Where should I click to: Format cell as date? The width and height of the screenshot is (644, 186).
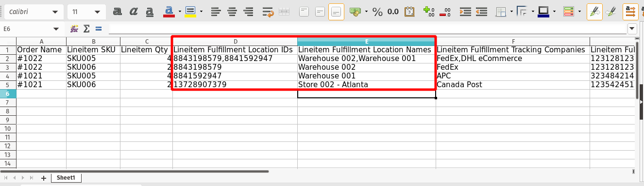coord(409,12)
